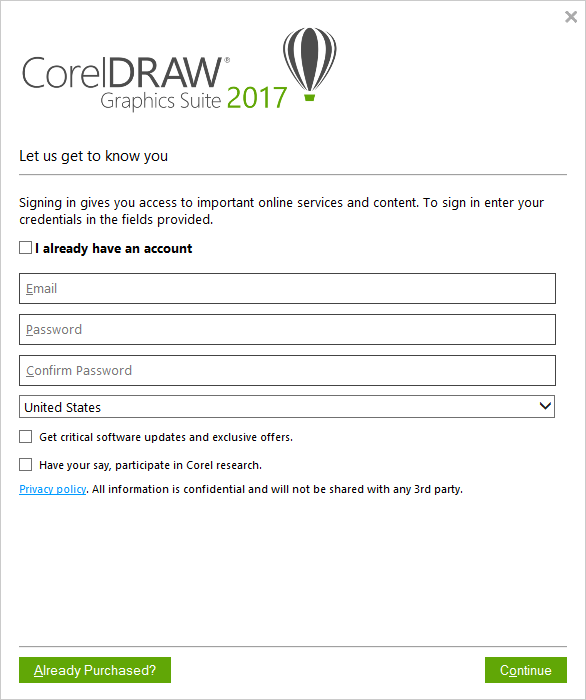Click the green 2017 Graphics Suite text
Screen dimensions: 586x700
click(257, 98)
